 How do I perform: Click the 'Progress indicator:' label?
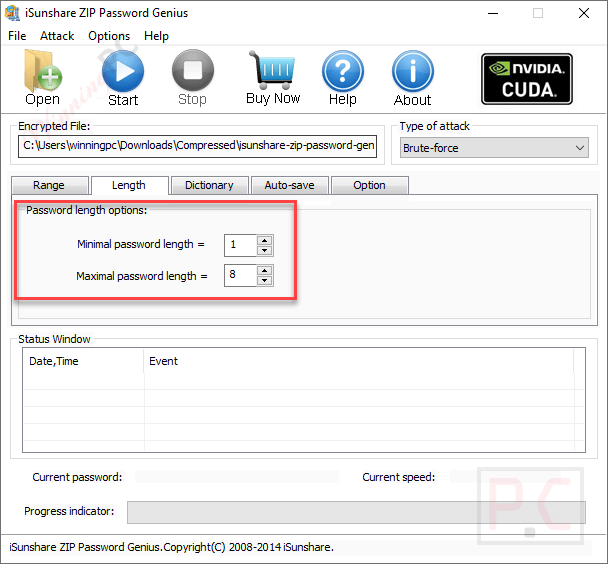[69, 511]
